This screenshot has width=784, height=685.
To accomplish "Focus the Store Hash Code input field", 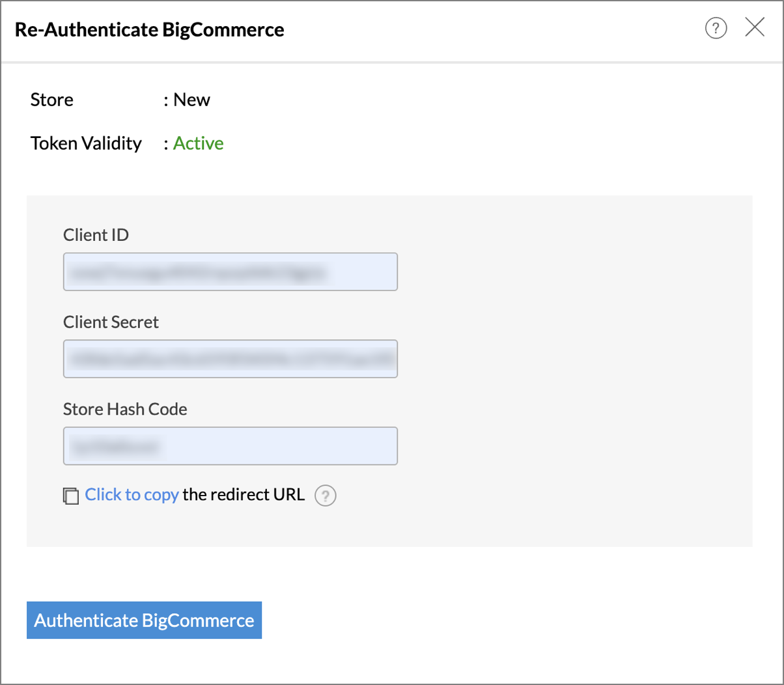I will 230,446.
